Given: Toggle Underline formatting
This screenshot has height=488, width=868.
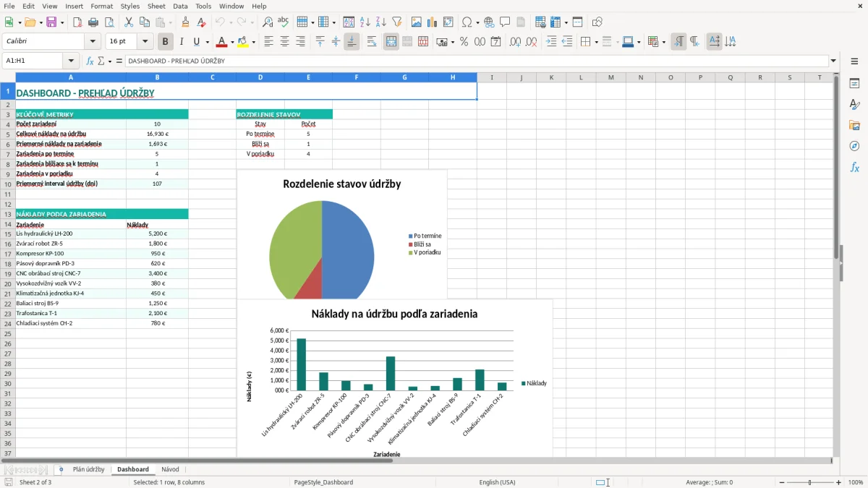Looking at the screenshot, I should (x=197, y=42).
